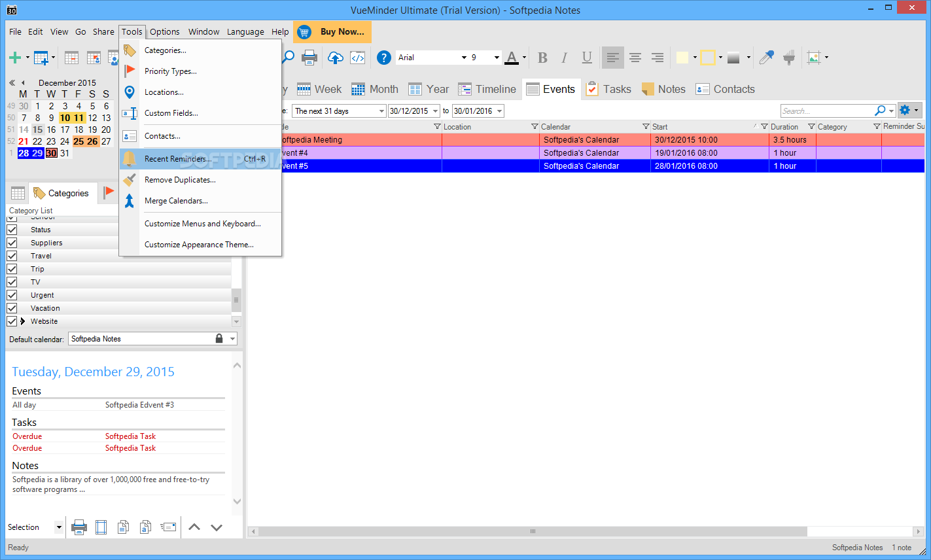The width and height of the screenshot is (931, 560).
Task: Click the search magnifier icon in search box
Action: point(880,111)
